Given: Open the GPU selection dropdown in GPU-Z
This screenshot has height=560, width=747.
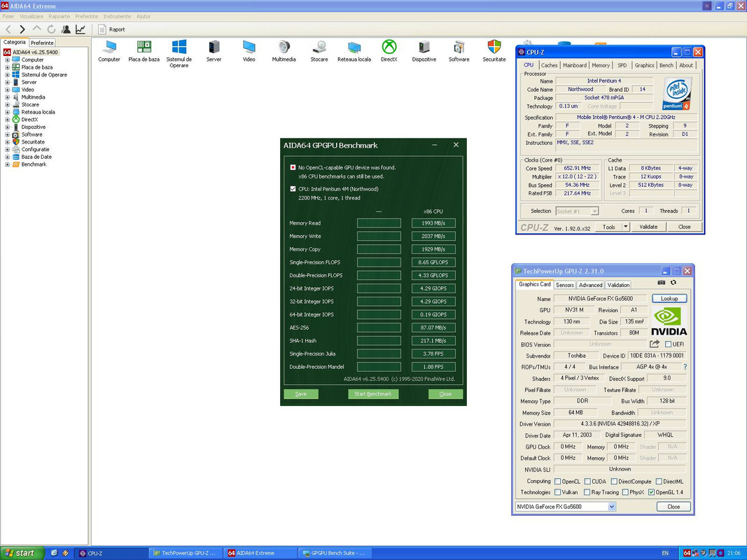Looking at the screenshot, I should [x=612, y=507].
